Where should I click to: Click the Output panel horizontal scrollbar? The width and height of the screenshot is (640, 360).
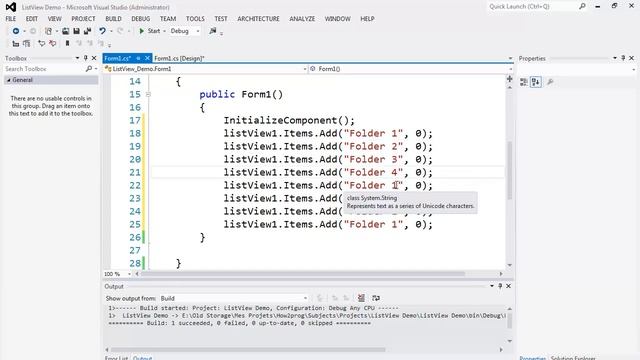coord(248,350)
